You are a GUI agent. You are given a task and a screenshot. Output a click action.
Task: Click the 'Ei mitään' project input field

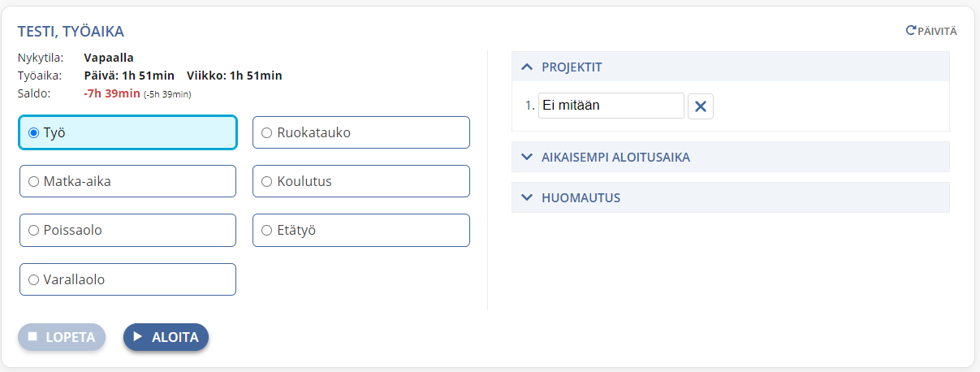611,106
